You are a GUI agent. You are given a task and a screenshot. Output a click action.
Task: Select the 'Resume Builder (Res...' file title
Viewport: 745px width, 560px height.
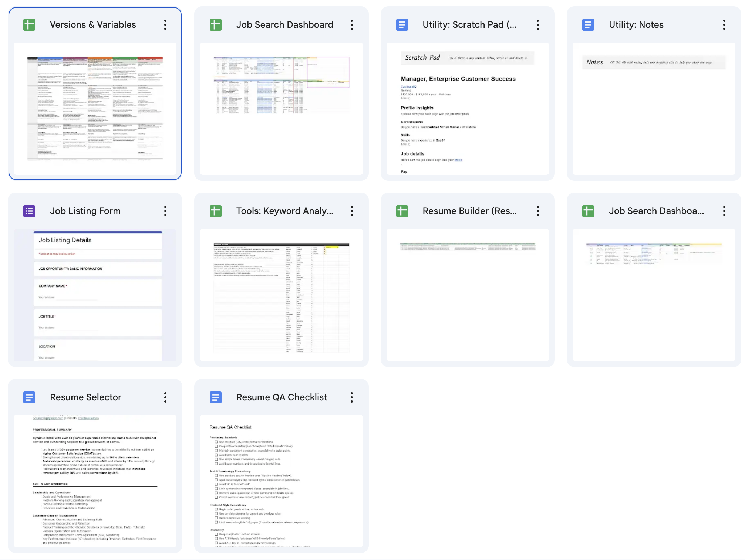pos(470,211)
